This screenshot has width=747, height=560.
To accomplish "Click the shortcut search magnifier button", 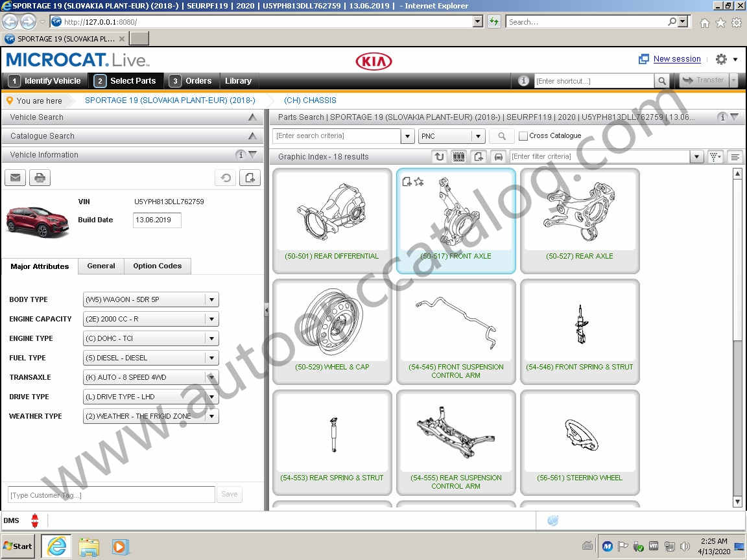I will click(x=661, y=81).
